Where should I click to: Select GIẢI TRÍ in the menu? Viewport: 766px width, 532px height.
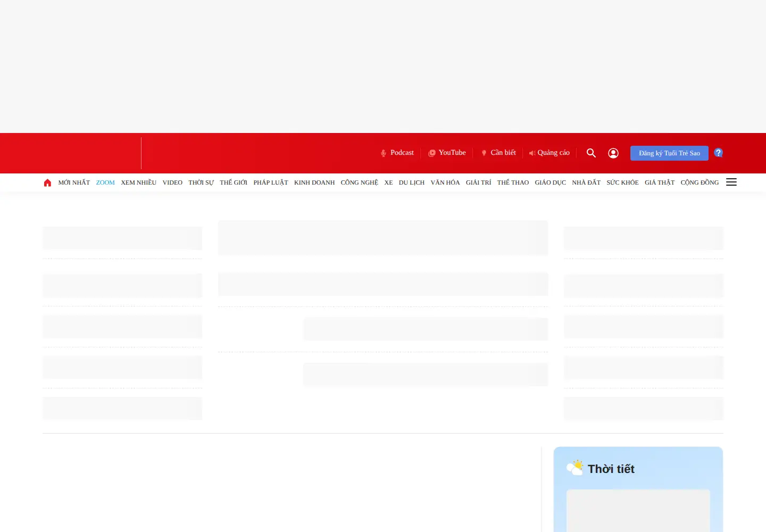point(479,182)
